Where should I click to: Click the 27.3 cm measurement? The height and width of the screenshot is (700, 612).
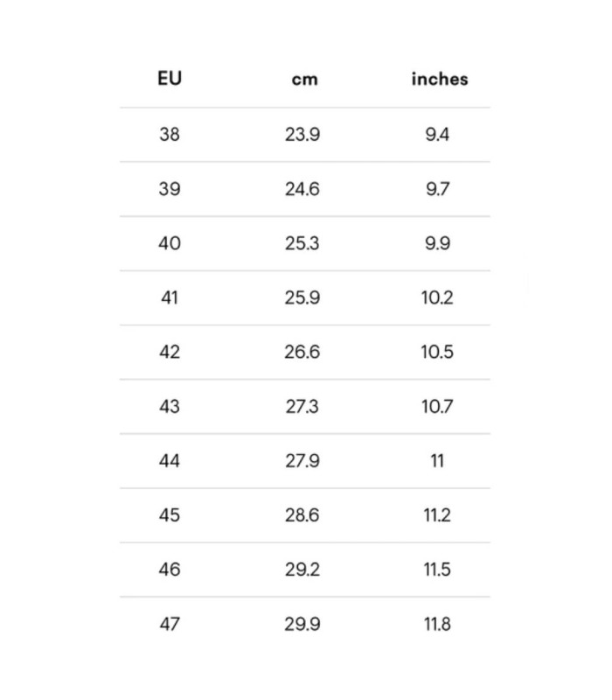pos(303,406)
